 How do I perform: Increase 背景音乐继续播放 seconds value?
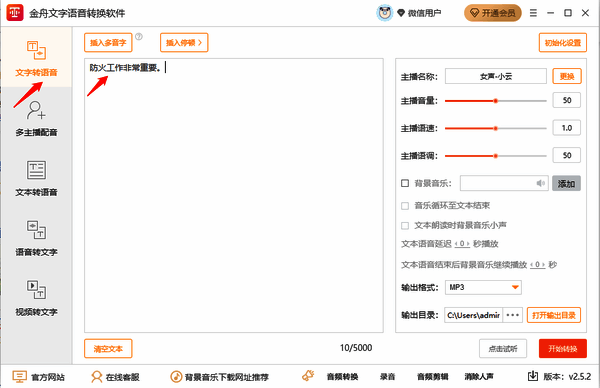point(543,264)
